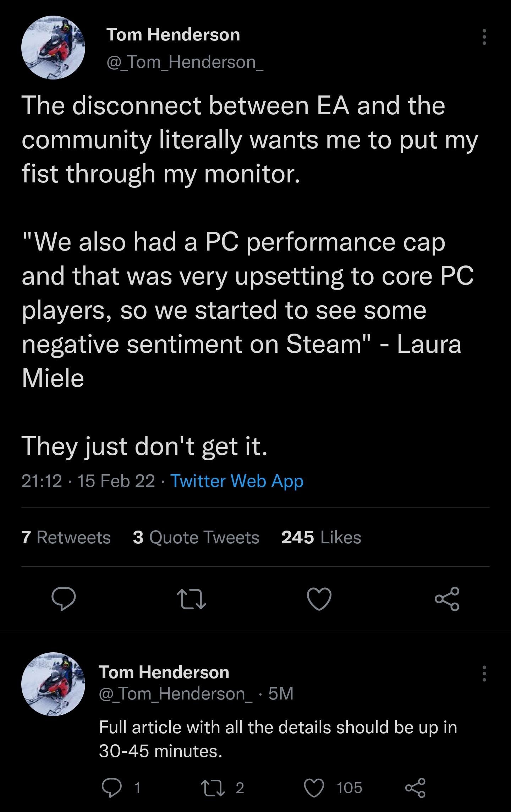Open the reply tweet's three-dot menu

click(484, 673)
